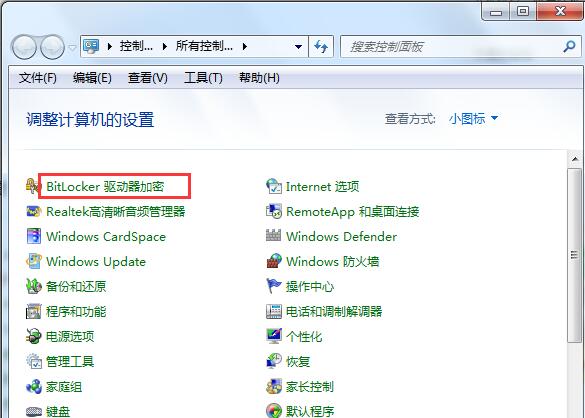This screenshot has width=585, height=418.
Task: Open the Windows Defender wall icon
Action: [x=273, y=236]
